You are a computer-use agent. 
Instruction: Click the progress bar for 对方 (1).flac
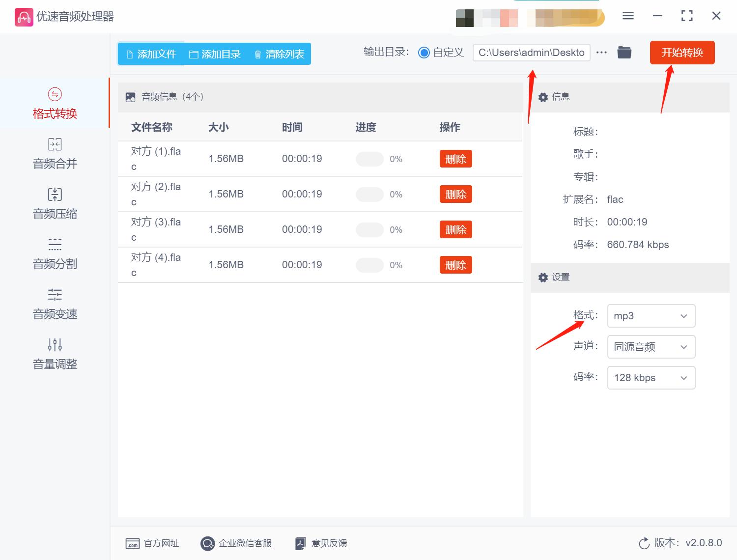[x=369, y=159]
